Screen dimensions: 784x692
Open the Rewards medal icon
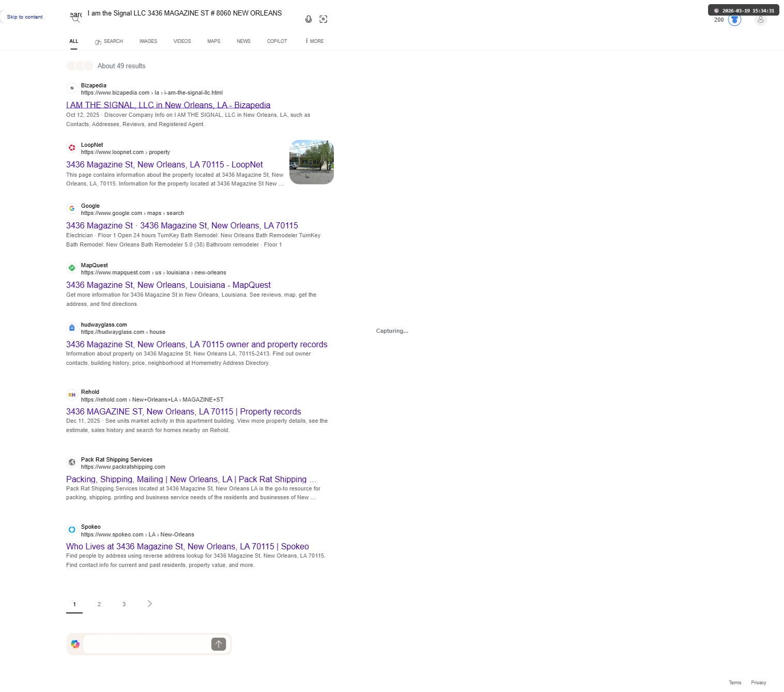point(734,20)
